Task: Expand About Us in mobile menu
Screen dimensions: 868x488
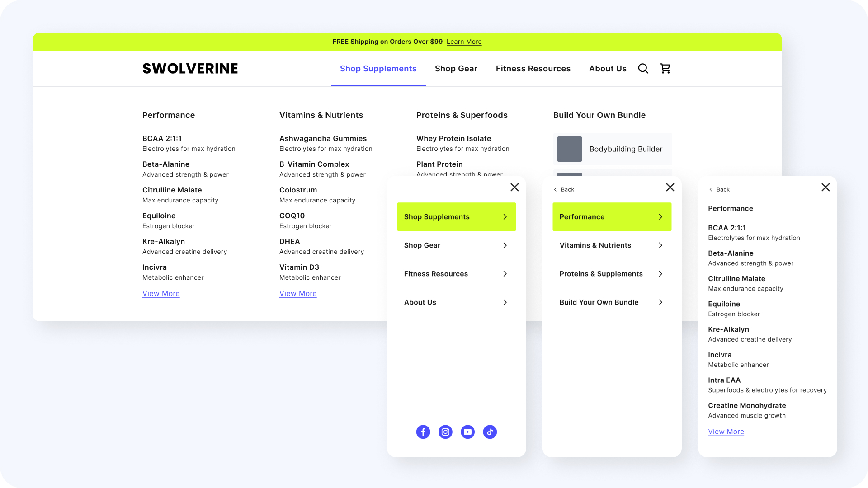Action: coord(456,302)
